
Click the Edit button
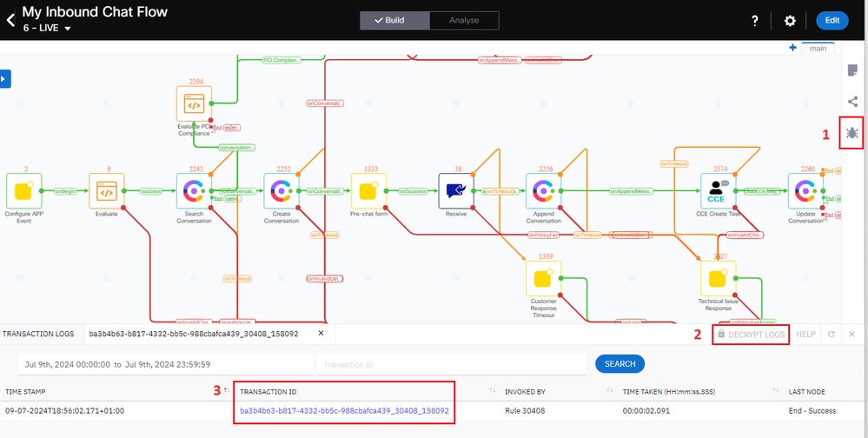click(832, 21)
